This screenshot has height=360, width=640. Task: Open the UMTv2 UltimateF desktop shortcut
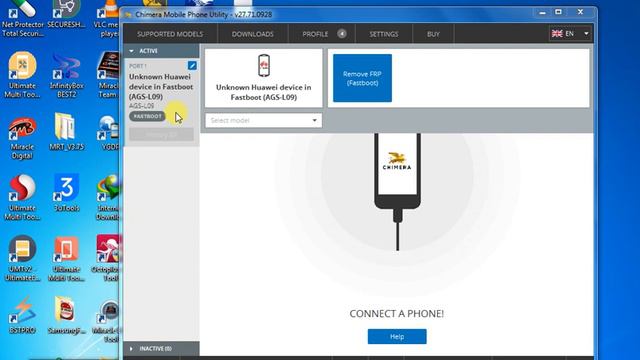(x=22, y=259)
